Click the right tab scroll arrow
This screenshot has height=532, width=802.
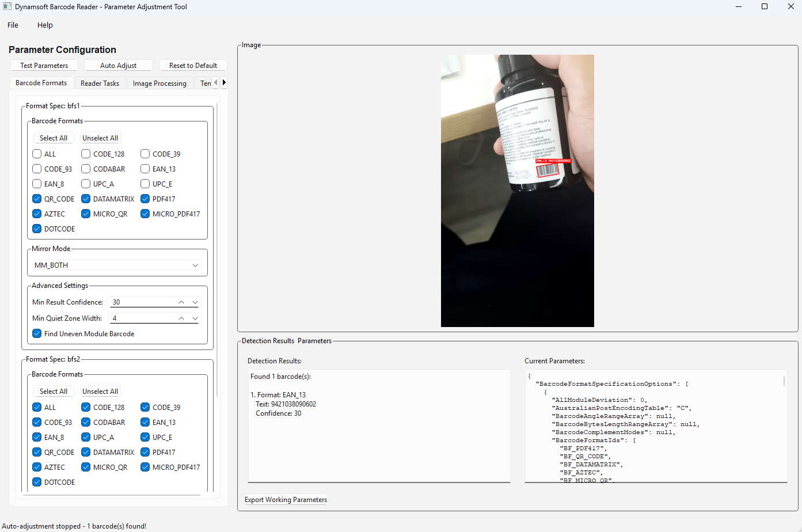point(224,82)
